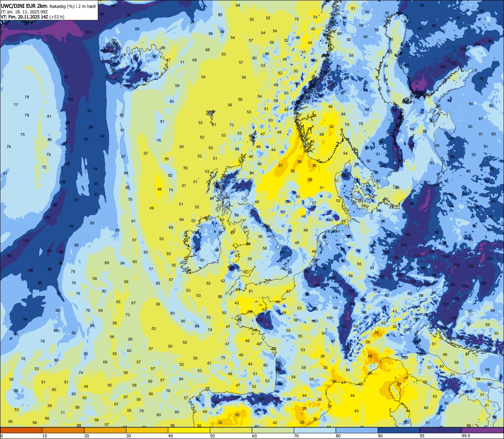
Task: Click the humidity value 23 on the map
Action: tap(399, 384)
